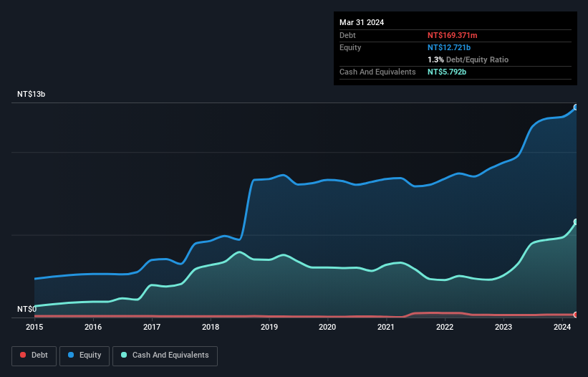Click the Cash And Equivalents end-of-line marker
The image size is (588, 377).
576,222
